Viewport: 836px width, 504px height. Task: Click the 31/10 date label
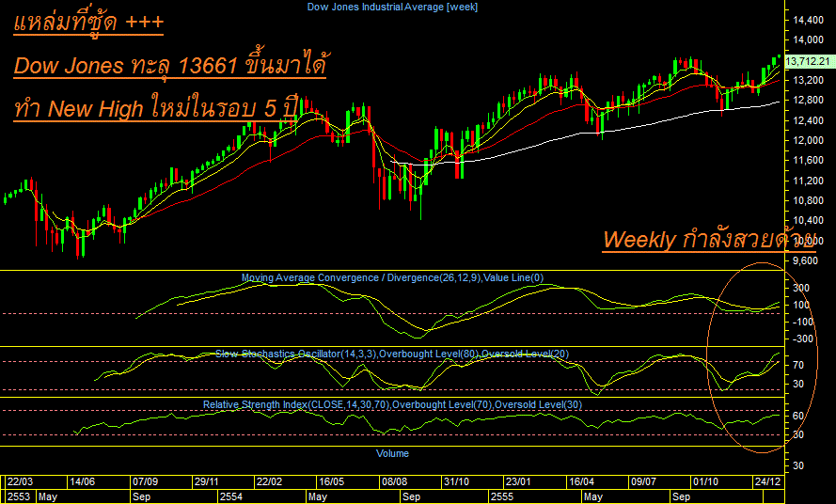pos(456,482)
